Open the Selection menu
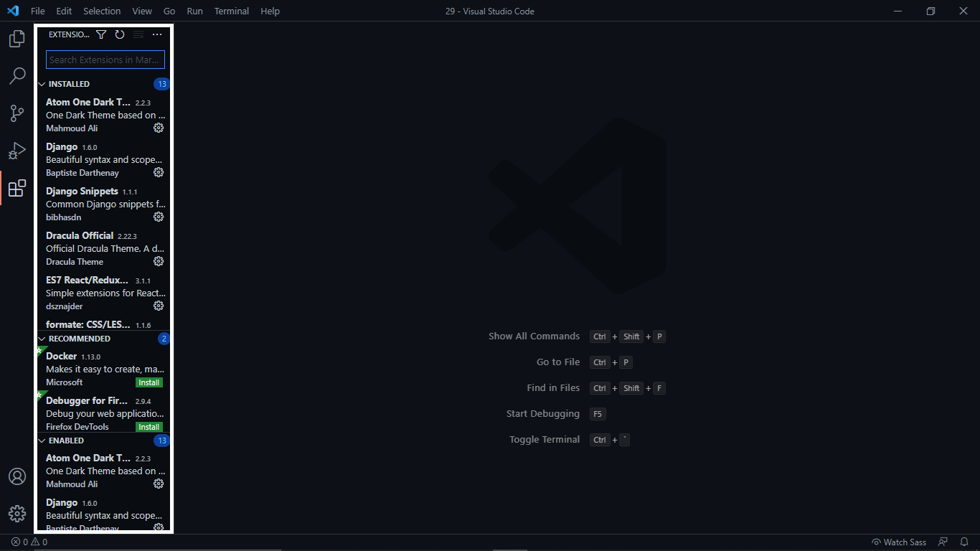Screen dimensions: 980x551 point(102,11)
